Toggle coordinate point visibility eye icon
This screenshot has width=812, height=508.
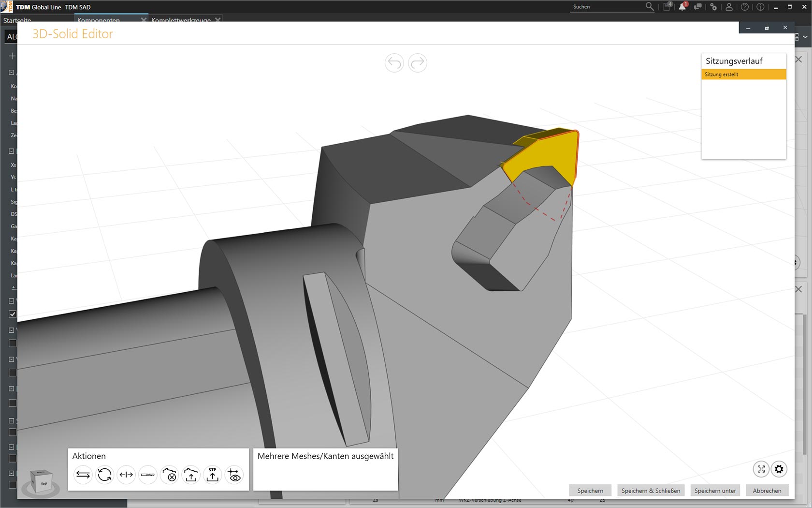(x=234, y=475)
